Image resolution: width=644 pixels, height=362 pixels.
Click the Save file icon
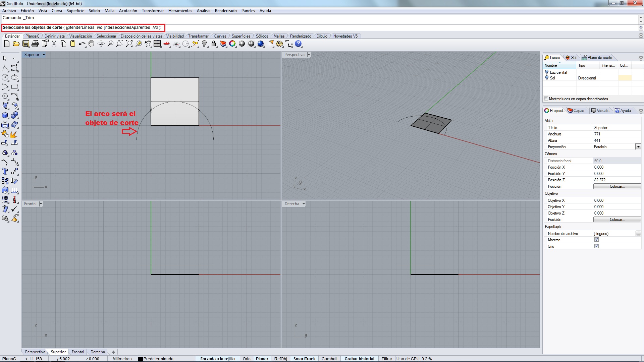pos(25,44)
